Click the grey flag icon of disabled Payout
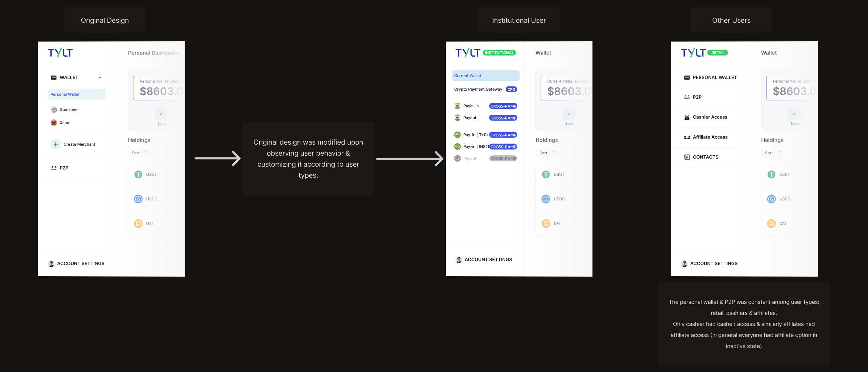The height and width of the screenshot is (372, 868). 457,158
